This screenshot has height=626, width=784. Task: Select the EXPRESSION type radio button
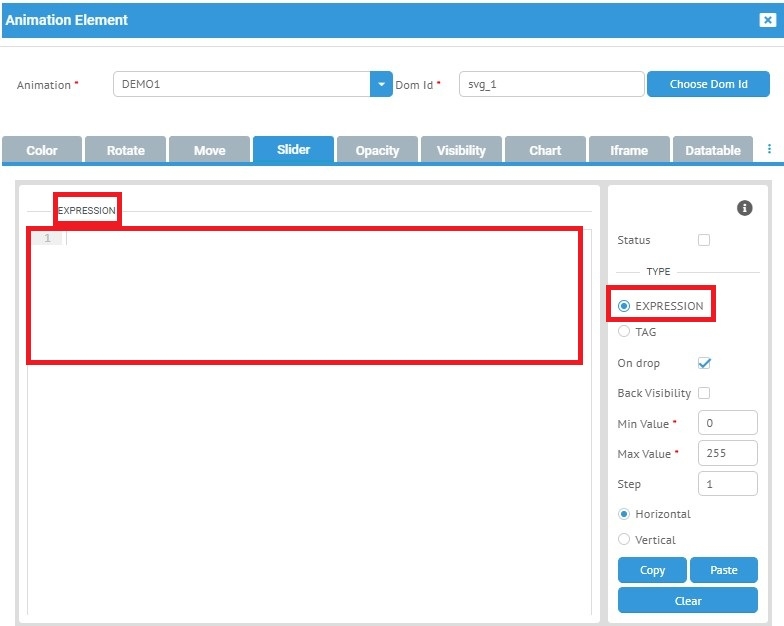click(625, 306)
